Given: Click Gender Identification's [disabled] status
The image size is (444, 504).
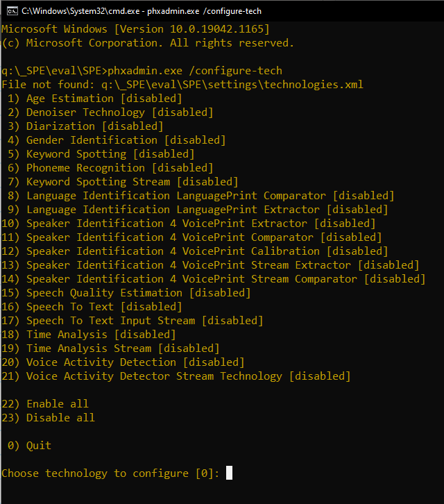Looking at the screenshot, I should pos(195,140).
